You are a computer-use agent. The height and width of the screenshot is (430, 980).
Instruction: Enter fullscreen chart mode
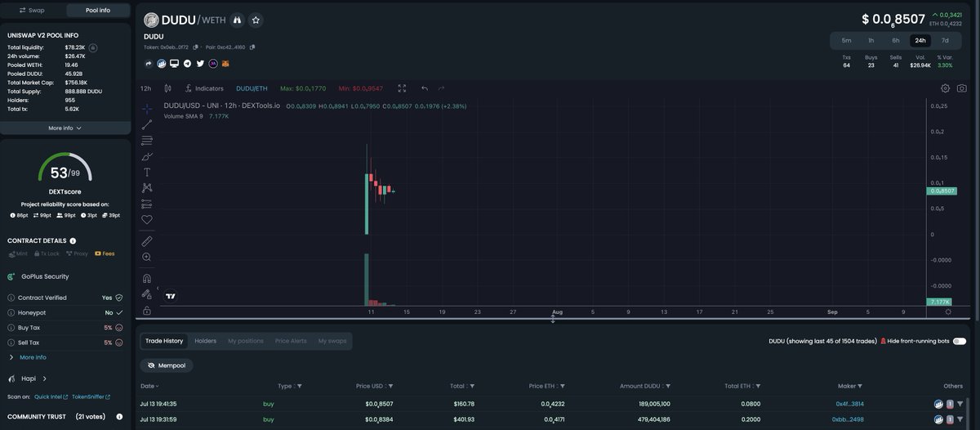click(x=402, y=88)
